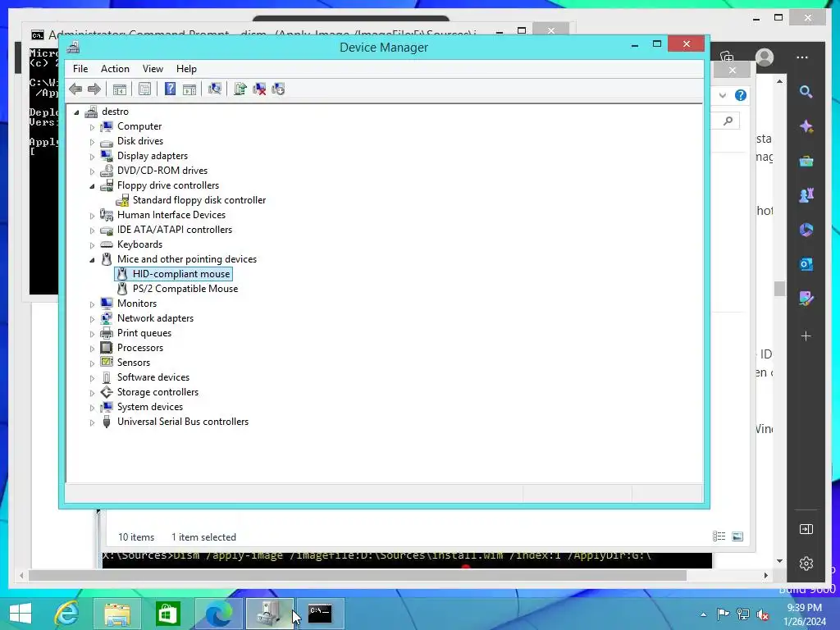Viewport: 840px width, 630px height.
Task: Expand the ribbon chevron in Explorer window
Action: click(723, 95)
